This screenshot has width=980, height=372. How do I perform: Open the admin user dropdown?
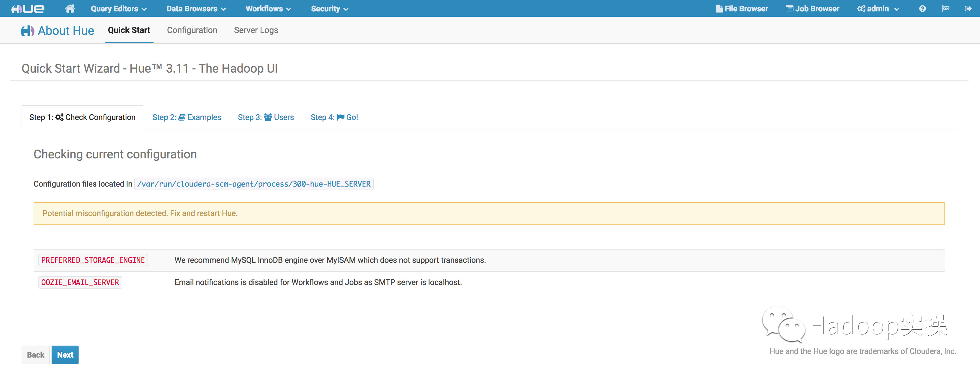[x=878, y=8]
